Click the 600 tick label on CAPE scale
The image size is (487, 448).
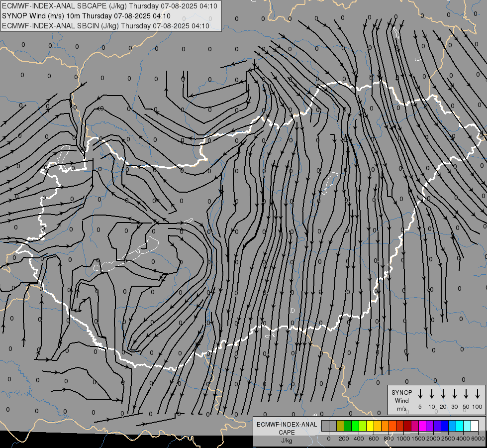(374, 439)
